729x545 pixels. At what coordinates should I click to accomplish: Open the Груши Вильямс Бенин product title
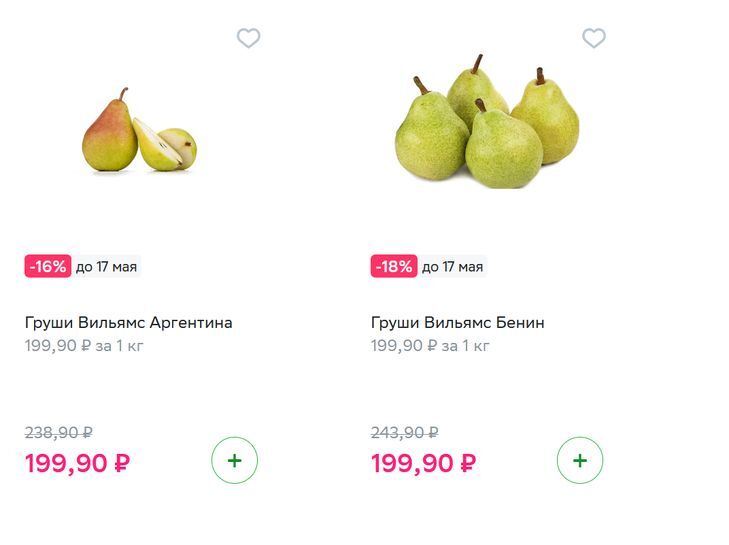click(x=457, y=323)
